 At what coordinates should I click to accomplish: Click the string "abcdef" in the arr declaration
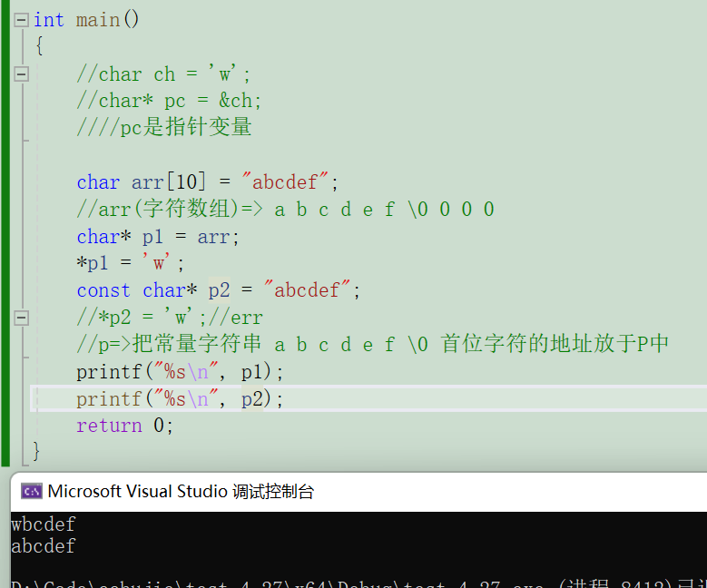coord(285,182)
